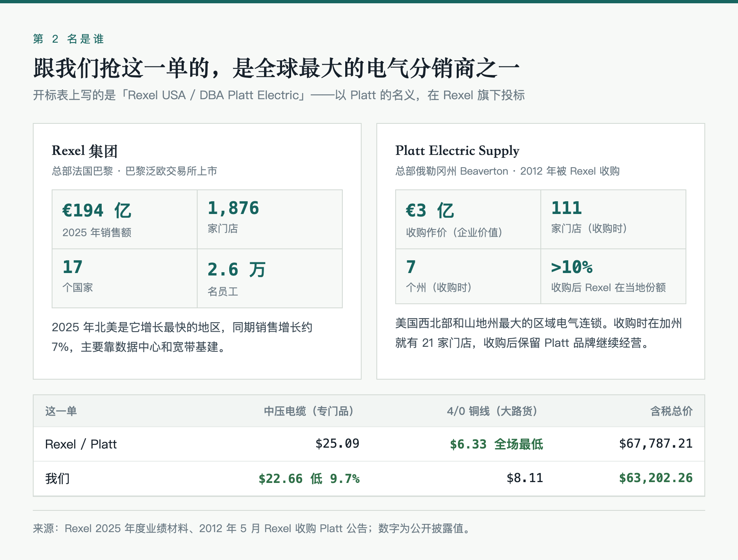Click the '7' states number
This screenshot has height=560, width=738.
coord(411,267)
